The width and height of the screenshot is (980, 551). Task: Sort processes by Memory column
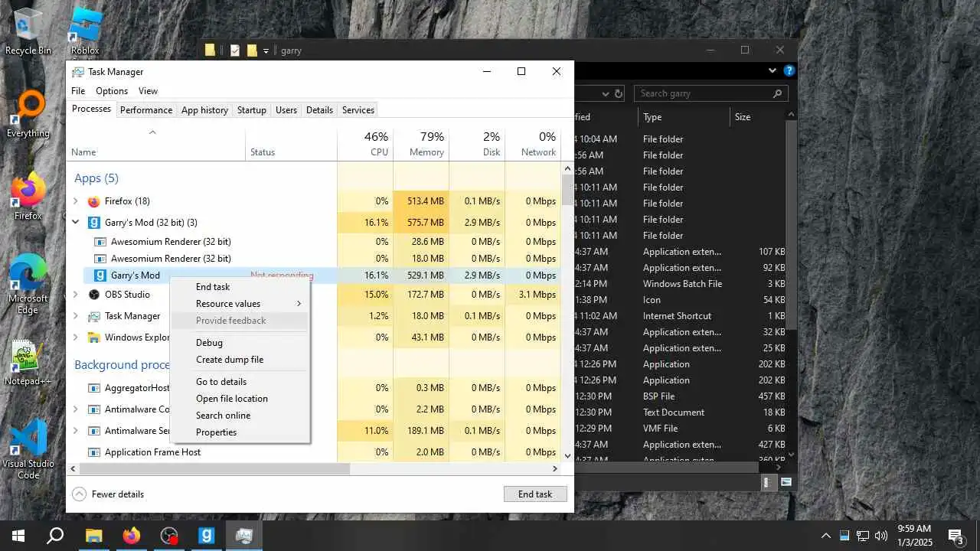pos(421,144)
